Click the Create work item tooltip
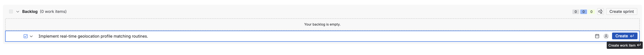 pos(624,45)
